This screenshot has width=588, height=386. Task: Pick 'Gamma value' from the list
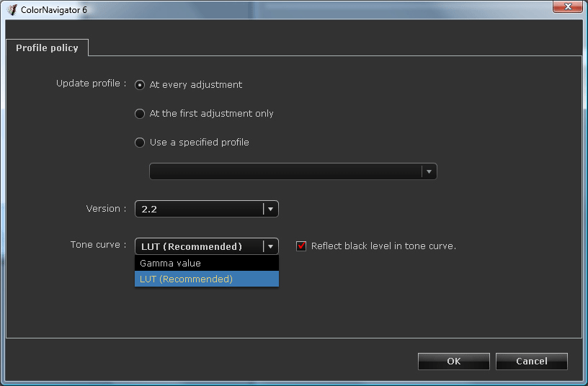[x=207, y=263]
